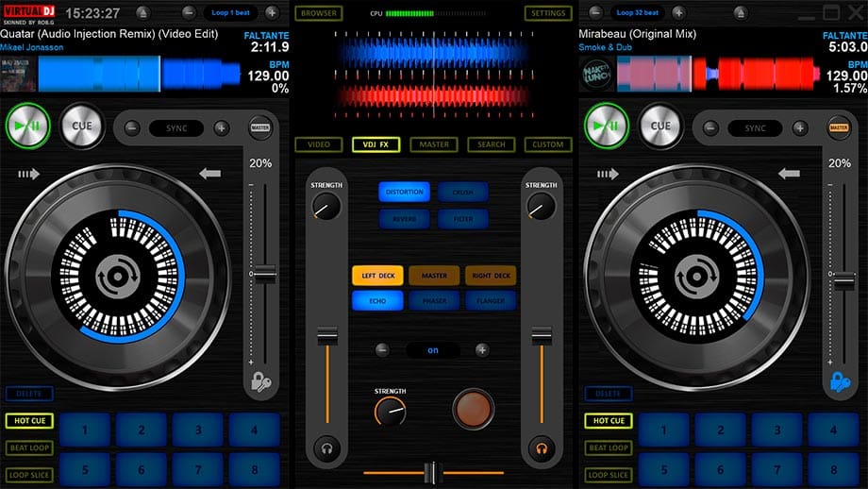Screen dimensions: 868x489
Task: Select LOOP SLICE mode on right deck
Action: tap(609, 475)
